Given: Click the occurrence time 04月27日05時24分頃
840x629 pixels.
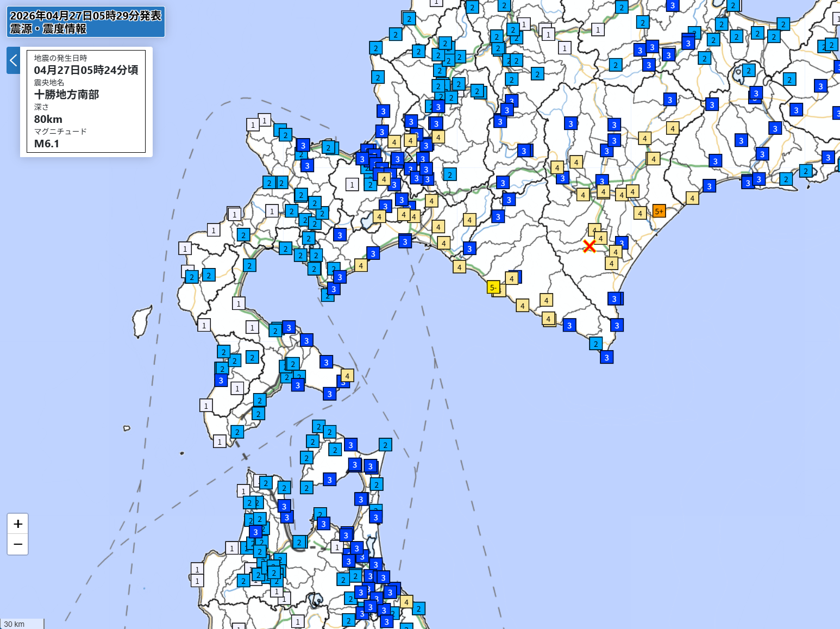Looking at the screenshot, I should pyautogui.click(x=86, y=70).
